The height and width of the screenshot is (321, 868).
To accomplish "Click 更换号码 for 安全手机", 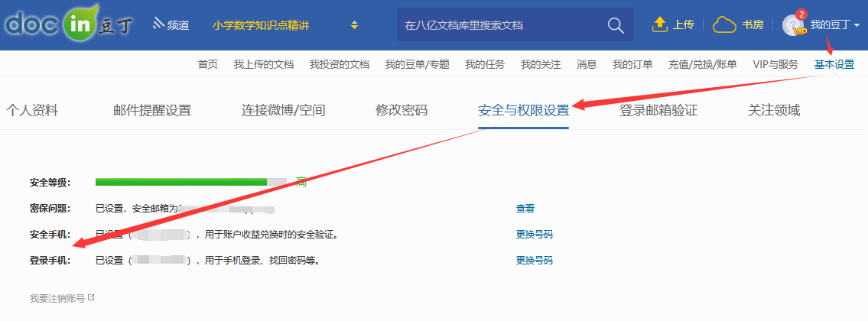I will coord(535,235).
